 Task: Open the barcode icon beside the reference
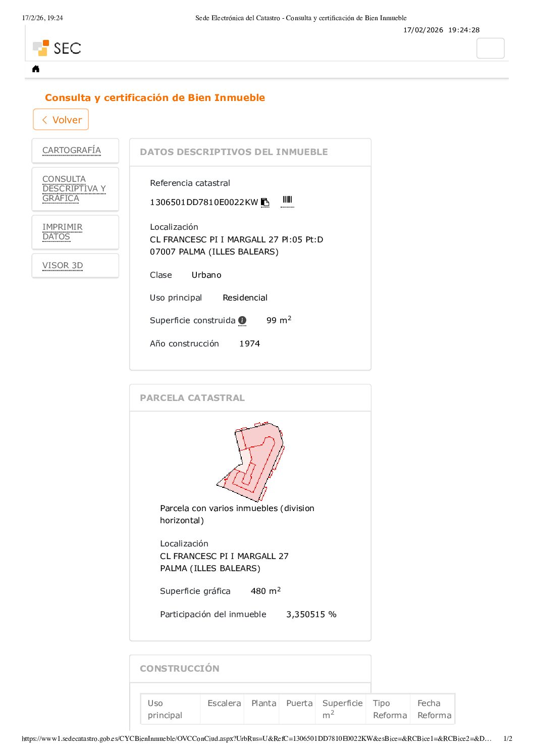pyautogui.click(x=287, y=200)
